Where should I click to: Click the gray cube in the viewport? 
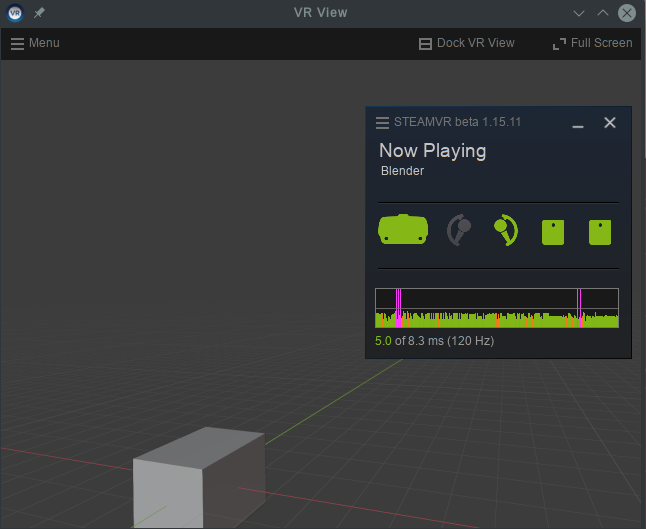point(199,477)
